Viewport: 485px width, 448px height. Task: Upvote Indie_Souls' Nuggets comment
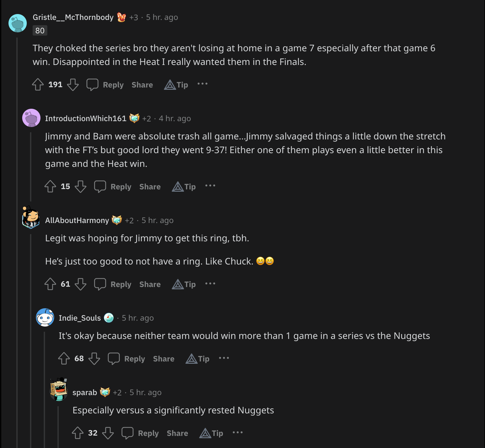pyautogui.click(x=64, y=359)
